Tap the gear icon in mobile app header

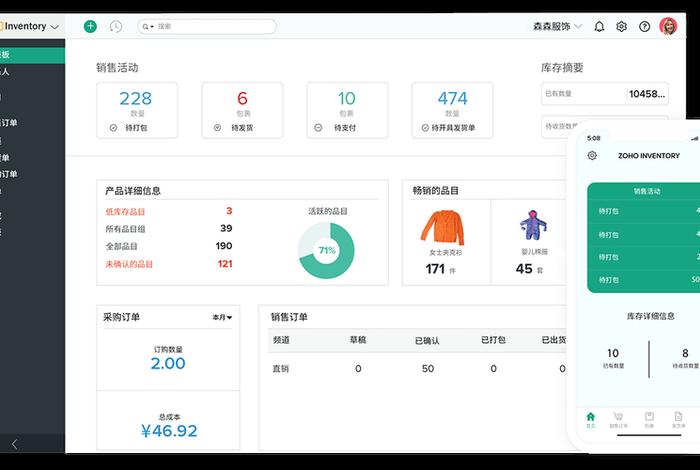pos(592,155)
